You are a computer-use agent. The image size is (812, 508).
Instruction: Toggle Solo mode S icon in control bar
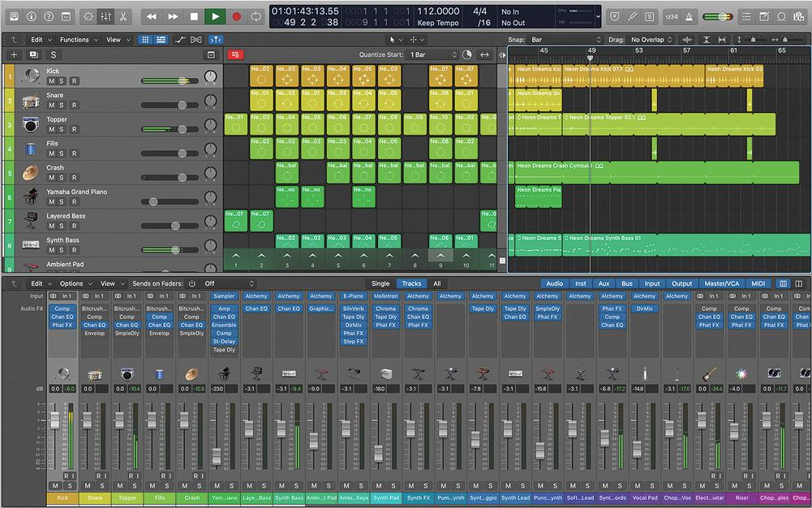(650, 16)
